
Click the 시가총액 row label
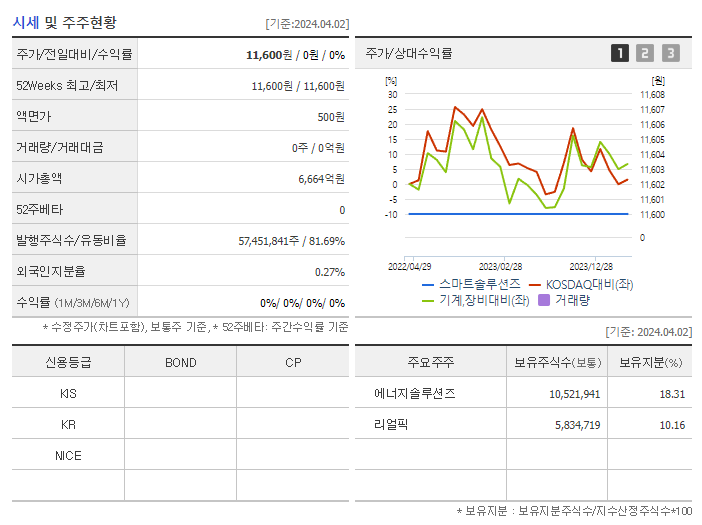39,179
